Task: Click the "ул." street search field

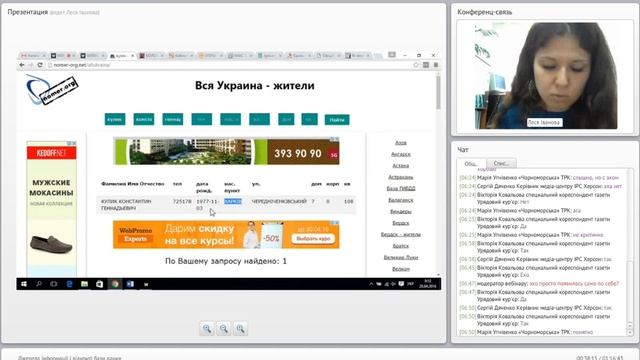Action: coord(259,120)
